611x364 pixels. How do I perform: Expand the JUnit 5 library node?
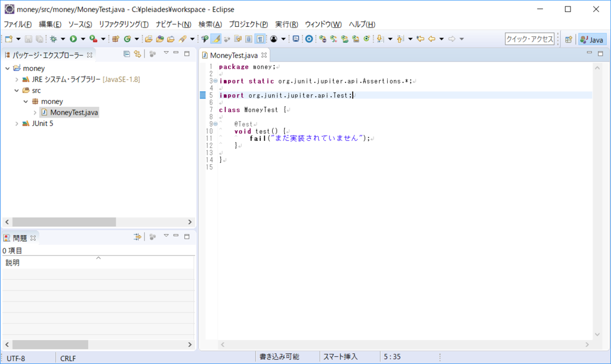tap(16, 124)
